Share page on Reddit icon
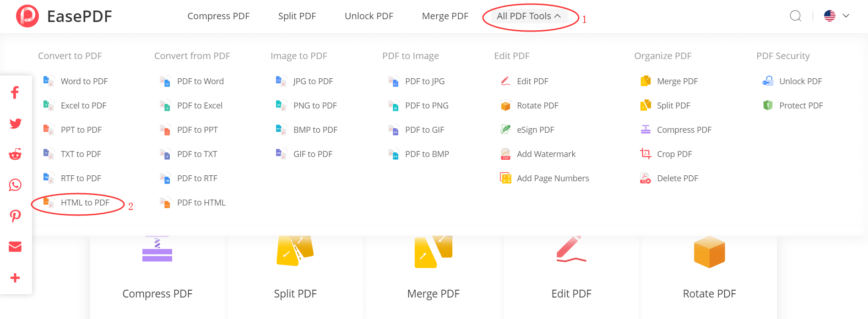Image resolution: width=868 pixels, height=319 pixels. (x=15, y=154)
